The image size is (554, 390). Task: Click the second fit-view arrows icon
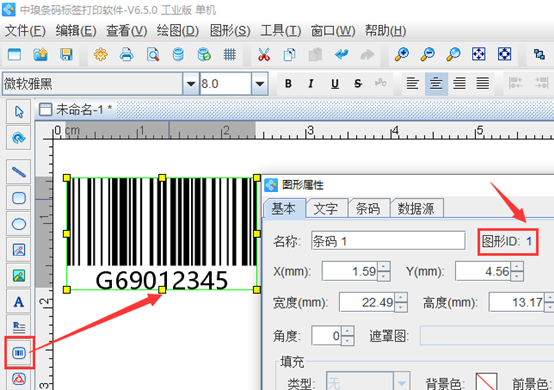tap(505, 54)
